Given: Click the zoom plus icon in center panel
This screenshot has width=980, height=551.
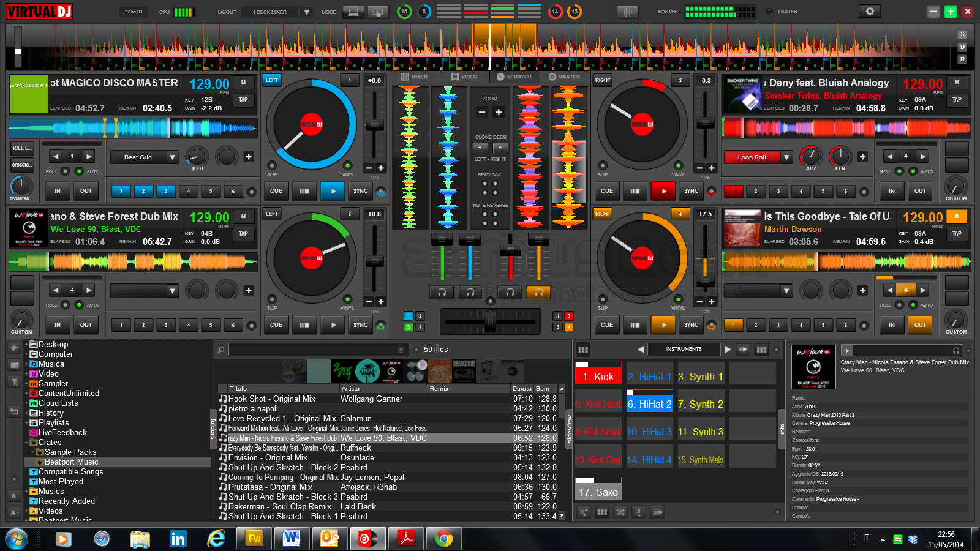Looking at the screenshot, I should (499, 112).
